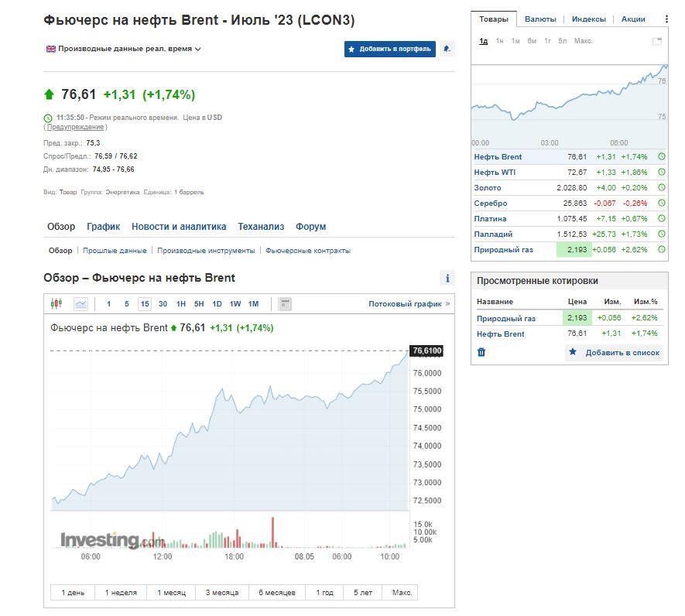Expand Потоковый график streaming chart
The width and height of the screenshot is (685, 616).
tap(409, 304)
